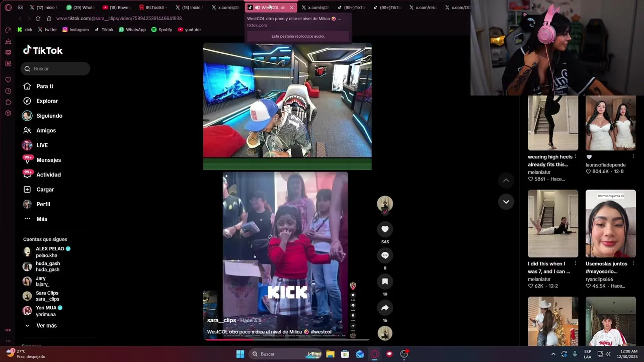
Task: Open youtube bookmark
Action: click(189, 30)
